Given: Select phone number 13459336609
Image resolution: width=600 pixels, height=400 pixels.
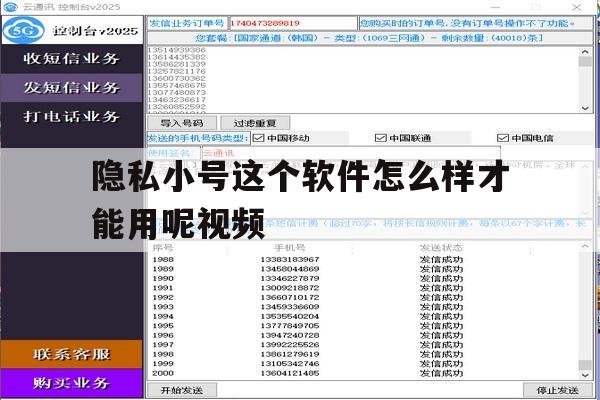Looking at the screenshot, I should click(x=290, y=307).
